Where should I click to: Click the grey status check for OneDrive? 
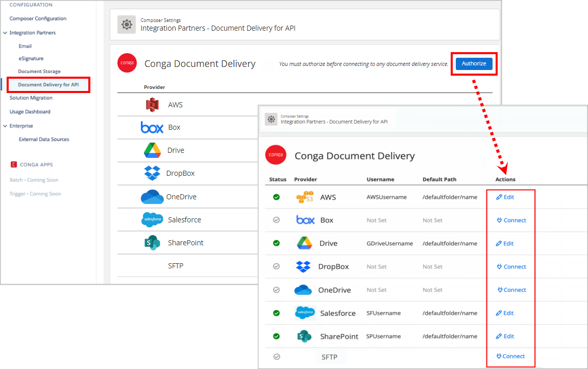click(x=276, y=290)
